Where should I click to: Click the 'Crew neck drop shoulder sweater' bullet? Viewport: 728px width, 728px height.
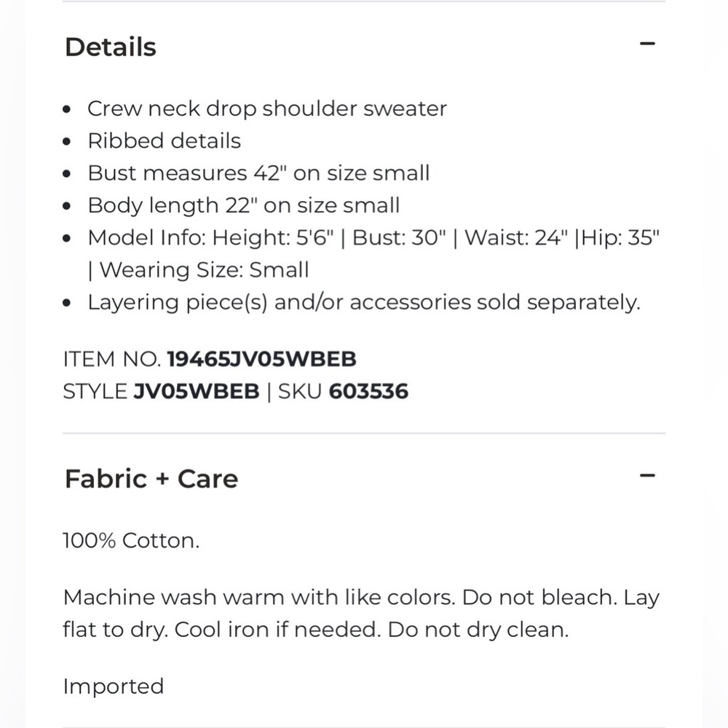(266, 108)
